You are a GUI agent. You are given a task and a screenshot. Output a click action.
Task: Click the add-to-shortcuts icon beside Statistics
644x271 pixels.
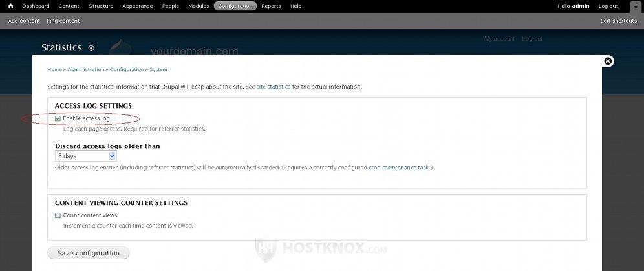[91, 48]
